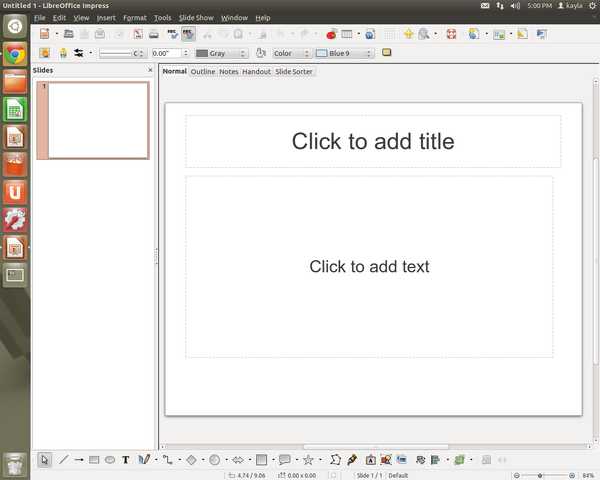This screenshot has width=600, height=480.
Task: Open the Format menu
Action: 135,18
